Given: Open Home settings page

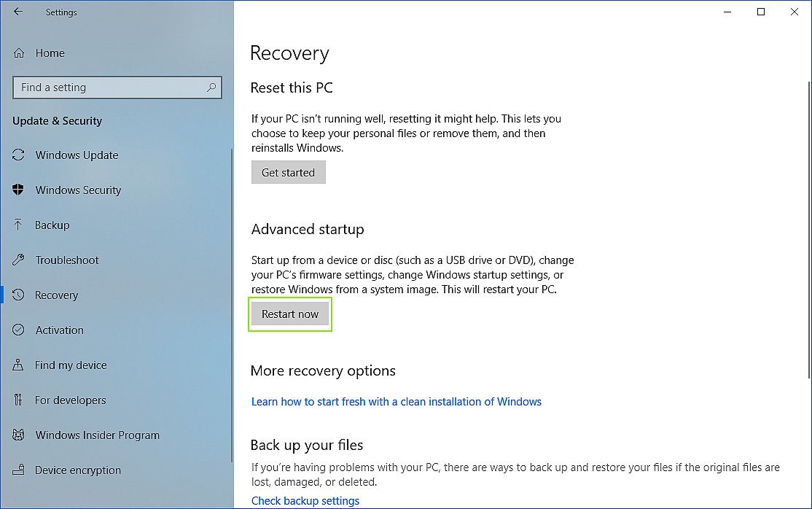Looking at the screenshot, I should click(x=50, y=53).
